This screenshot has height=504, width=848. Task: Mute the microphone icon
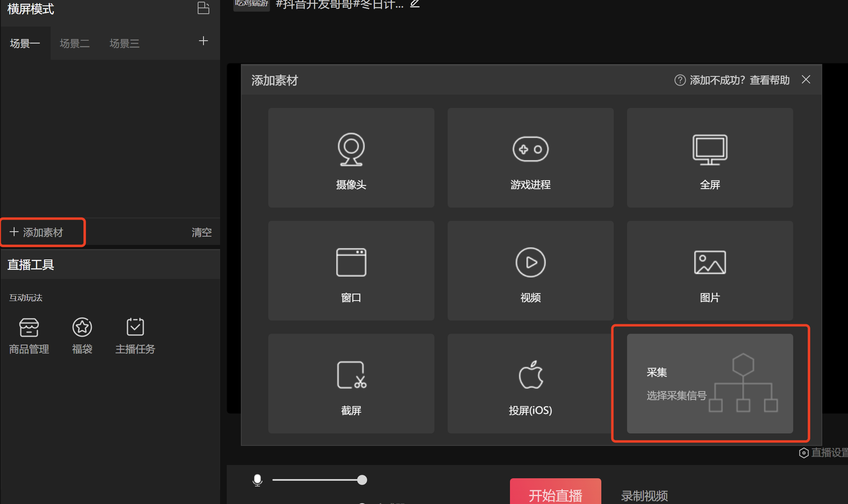[257, 480]
